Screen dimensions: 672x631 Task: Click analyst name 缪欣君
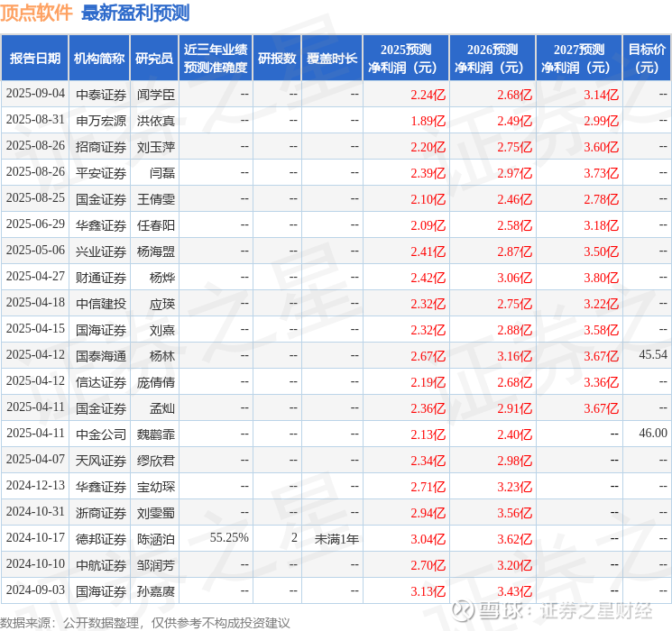coord(156,461)
